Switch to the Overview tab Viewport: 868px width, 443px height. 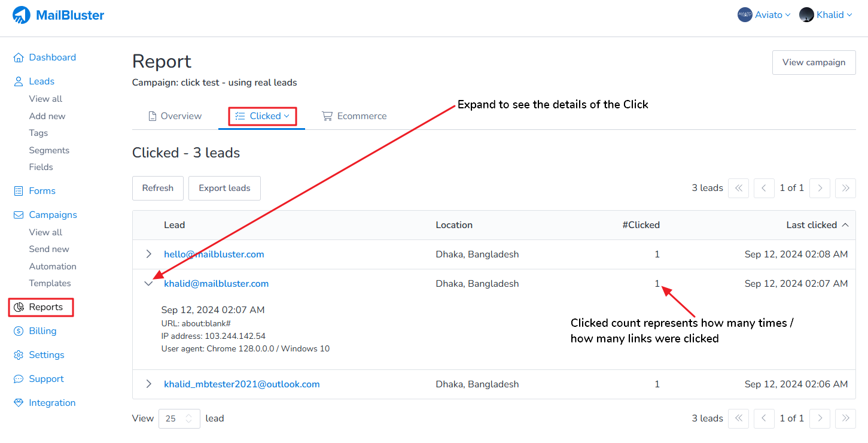click(x=175, y=116)
